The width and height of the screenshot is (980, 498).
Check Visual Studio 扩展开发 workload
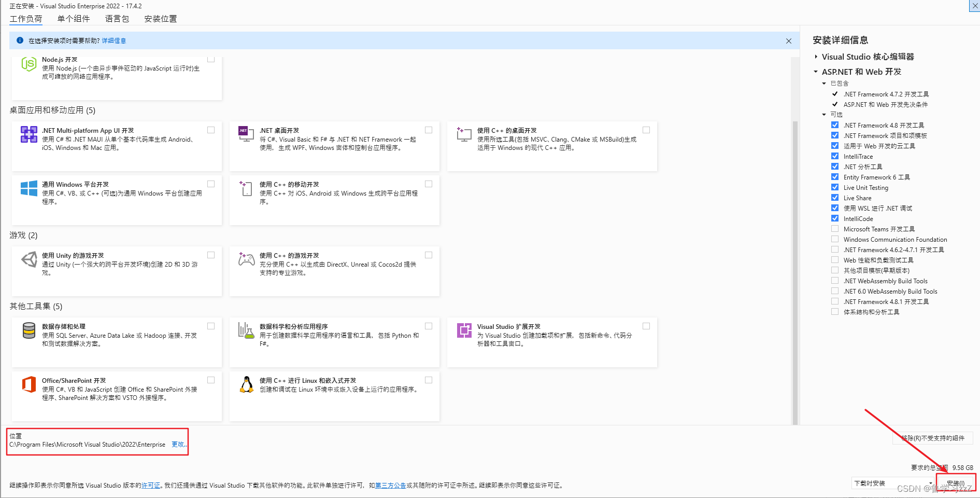[x=646, y=326]
